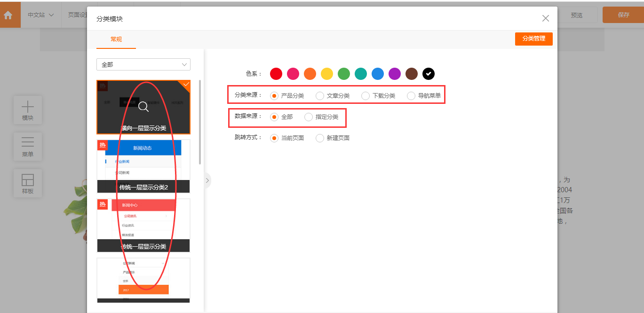644x313 pixels.
Task: Click the 分类管理 button
Action: [533, 39]
